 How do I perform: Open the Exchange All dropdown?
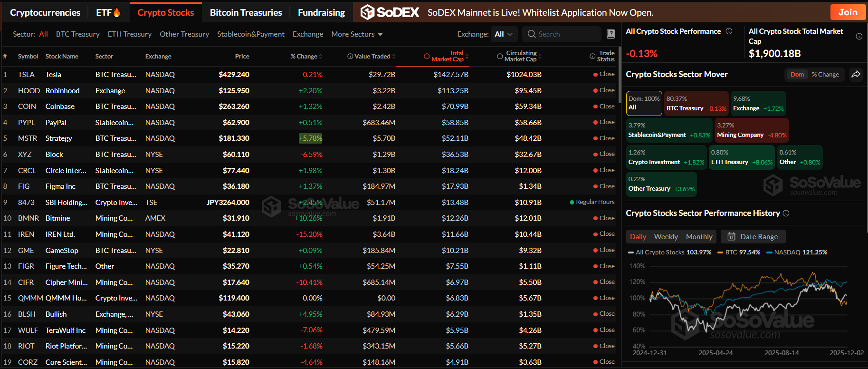coord(503,34)
